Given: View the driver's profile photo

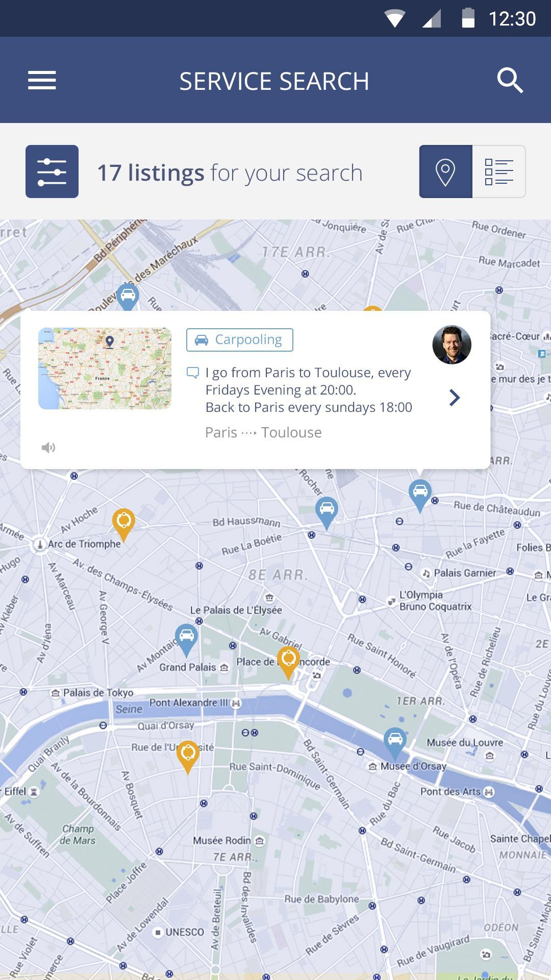Looking at the screenshot, I should click(x=452, y=345).
